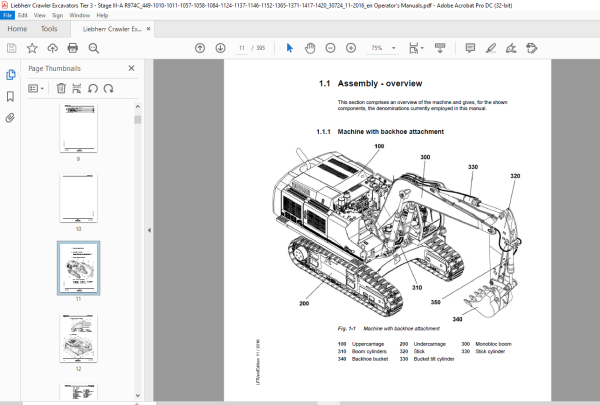Viewport: 600px width, 405px height.
Task: Click the thumbnails scrollbar thumb
Action: [138, 119]
